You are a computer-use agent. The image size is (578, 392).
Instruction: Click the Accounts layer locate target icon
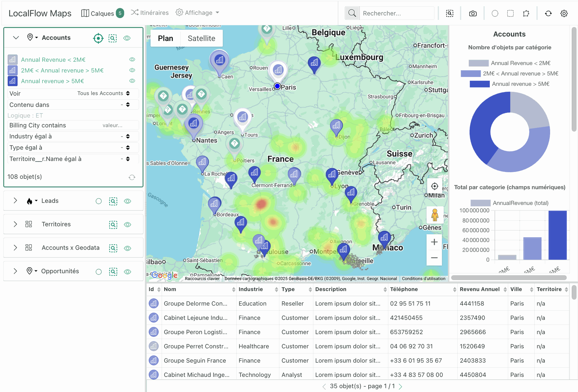(x=98, y=38)
